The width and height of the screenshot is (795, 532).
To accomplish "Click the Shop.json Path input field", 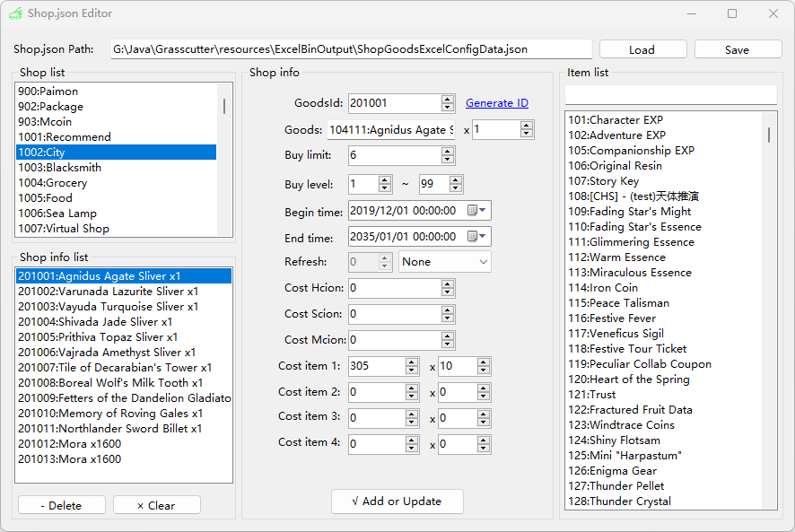I will [x=350, y=48].
